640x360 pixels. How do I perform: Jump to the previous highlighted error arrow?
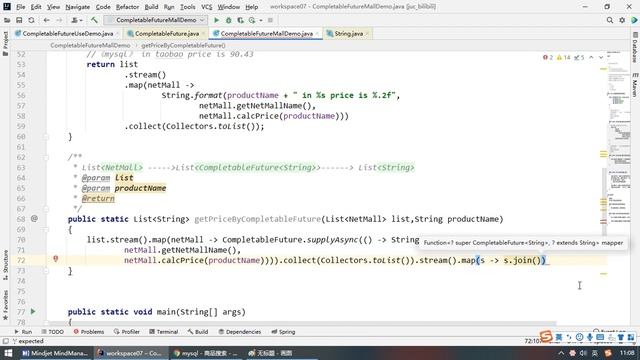tap(591, 58)
